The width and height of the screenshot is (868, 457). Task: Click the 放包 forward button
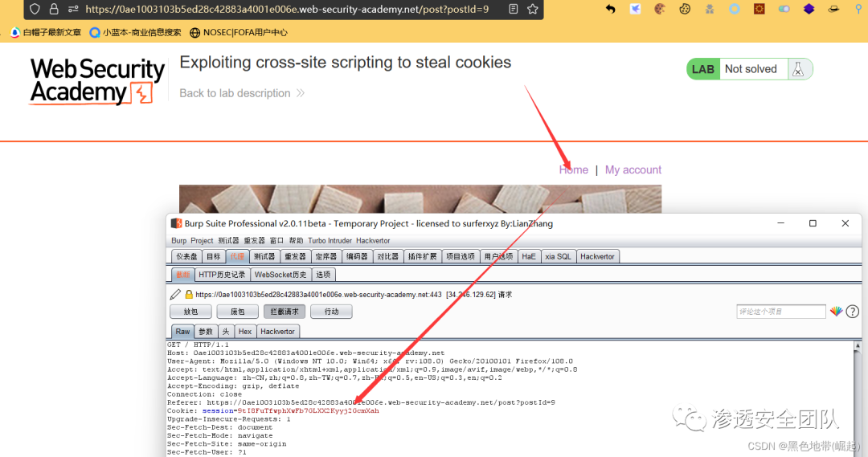coord(190,312)
